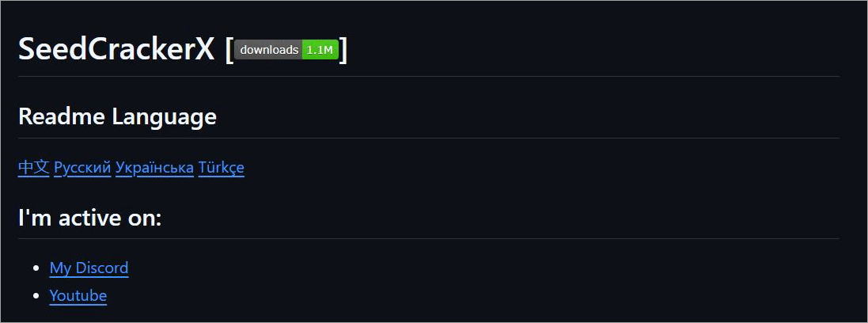Open the 中文 readme translation
Screen dimensions: 868x323
pyautogui.click(x=33, y=168)
